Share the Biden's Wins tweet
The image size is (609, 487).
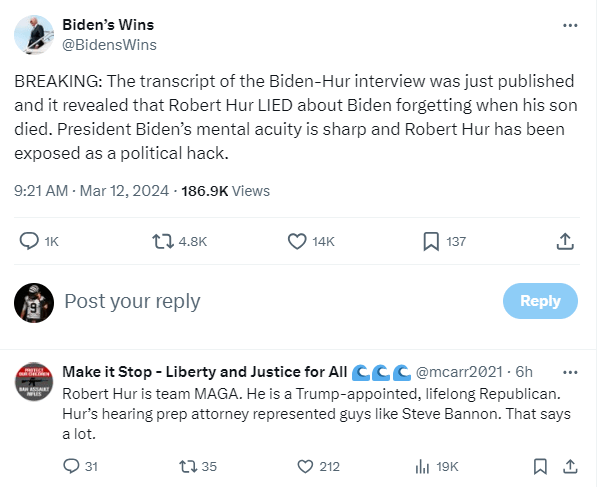tap(564, 241)
